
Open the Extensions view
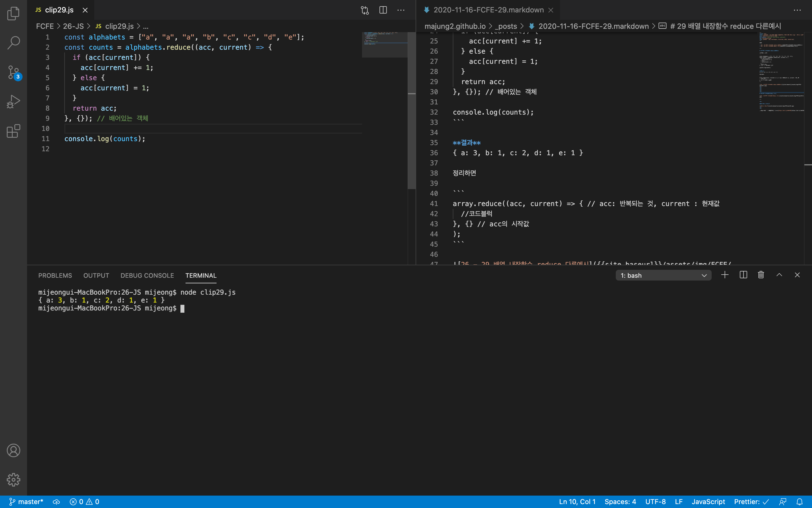click(x=14, y=131)
